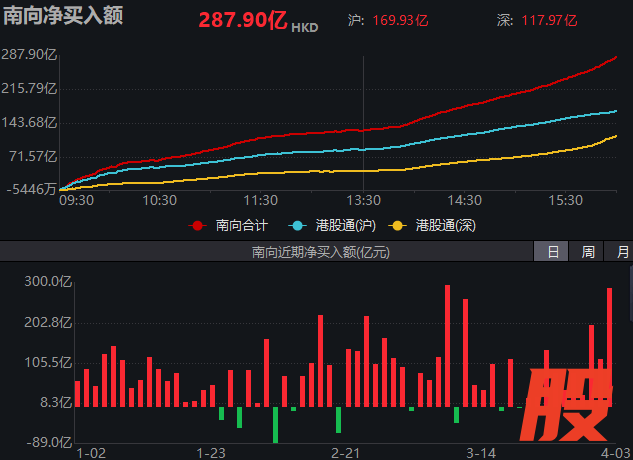633x460 pixels.
Task: Switch to the 日 (daily) tab
Action: 552,252
